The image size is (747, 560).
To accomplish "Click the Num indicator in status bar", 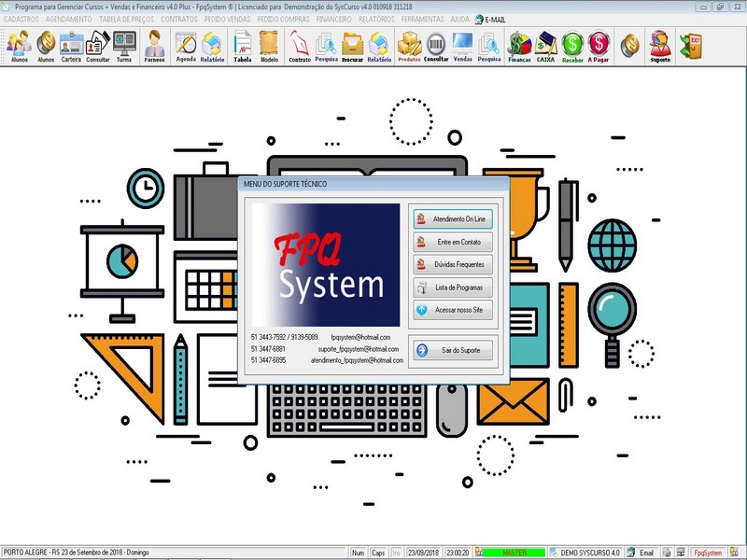I will (x=358, y=553).
